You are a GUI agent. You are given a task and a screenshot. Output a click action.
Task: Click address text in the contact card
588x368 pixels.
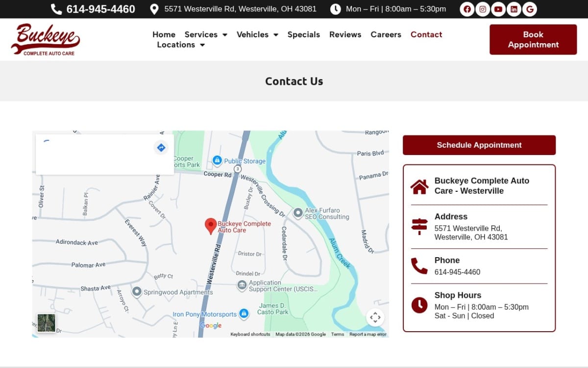pos(471,233)
